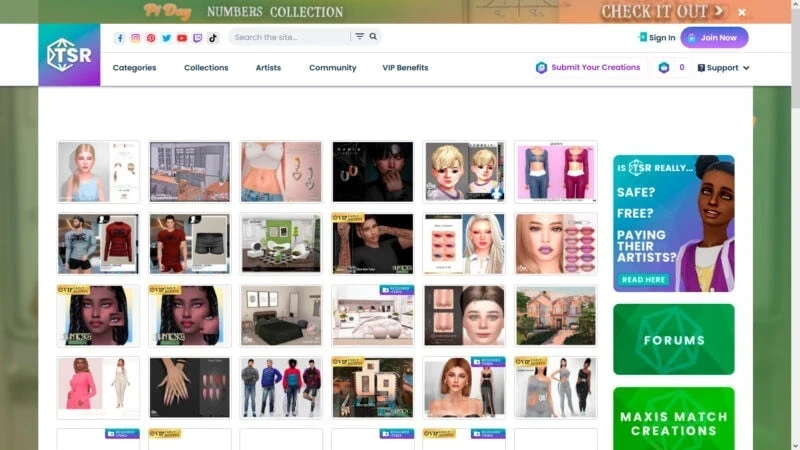This screenshot has width=800, height=450.
Task: Open the suburban house lot thumbnail
Action: tap(556, 316)
